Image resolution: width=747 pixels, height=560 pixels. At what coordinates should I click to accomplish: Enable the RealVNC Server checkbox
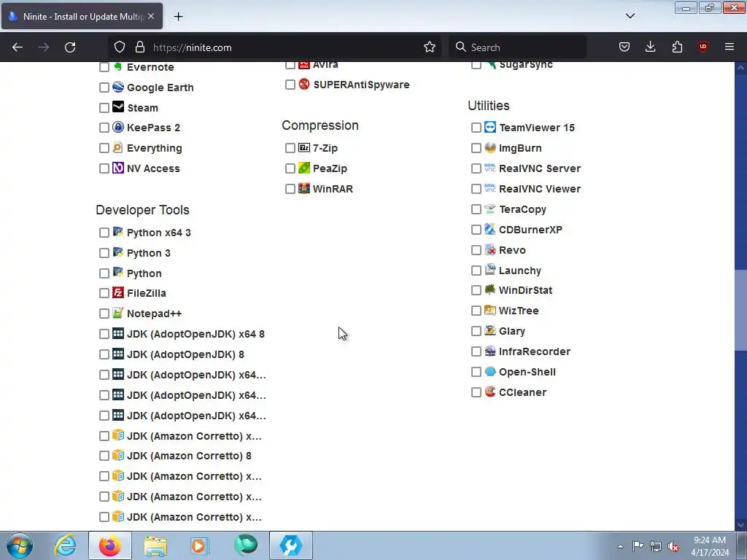click(x=476, y=168)
